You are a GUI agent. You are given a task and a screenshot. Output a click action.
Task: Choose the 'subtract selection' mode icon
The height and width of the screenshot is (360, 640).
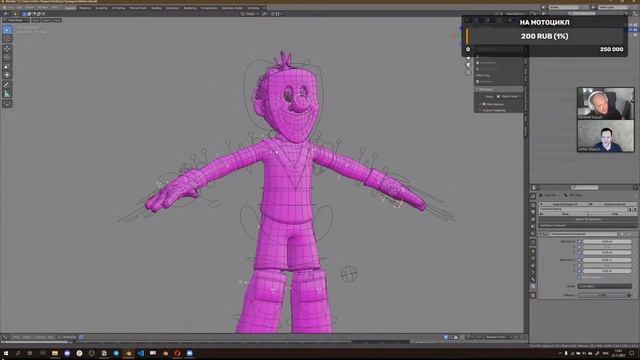[x=34, y=14]
